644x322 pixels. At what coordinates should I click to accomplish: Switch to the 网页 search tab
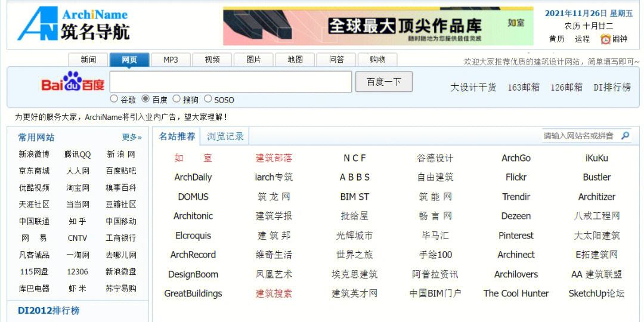coord(129,60)
